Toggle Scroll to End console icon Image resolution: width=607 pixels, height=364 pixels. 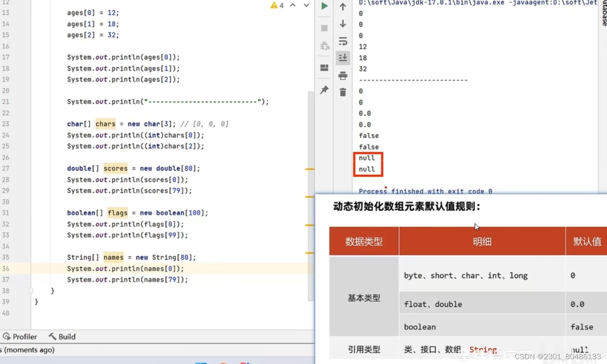[343, 58]
